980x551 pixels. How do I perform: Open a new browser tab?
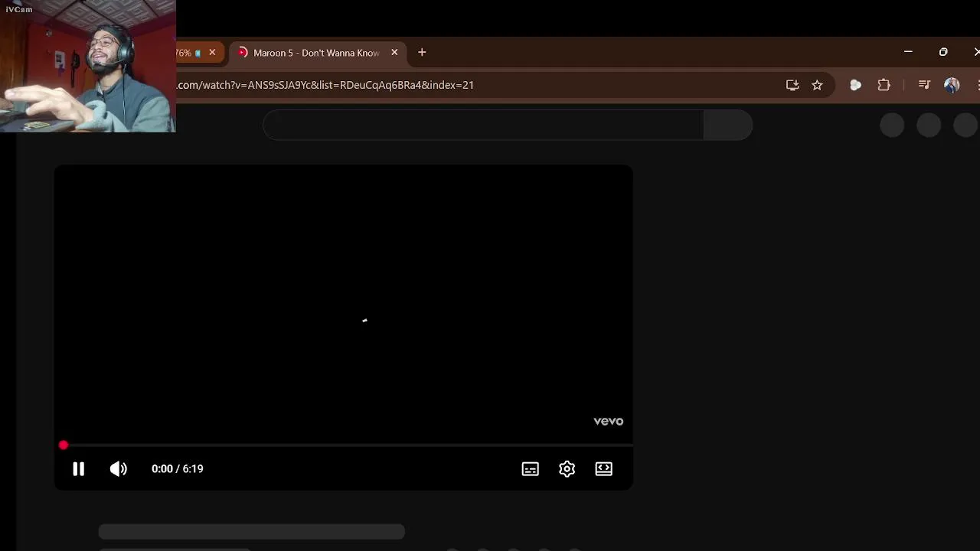click(x=422, y=52)
